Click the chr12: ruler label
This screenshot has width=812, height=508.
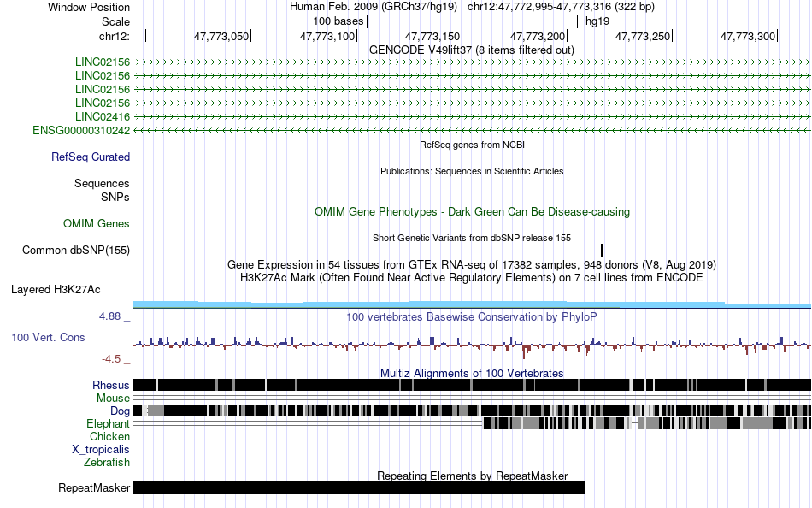(x=115, y=36)
